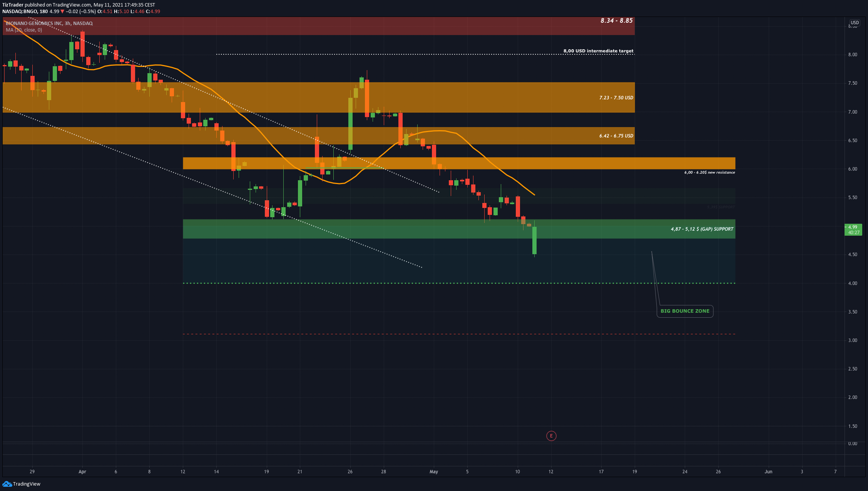Click the 4.00 price axis label
Viewport: 868px width, 491px height.
click(x=853, y=283)
